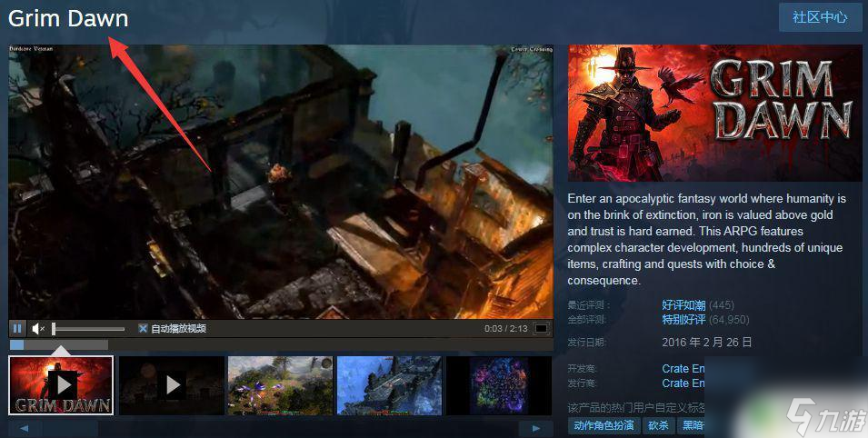Image resolution: width=868 pixels, height=438 pixels.
Task: Open the green forest screenshot thumbnail
Action: (280, 385)
